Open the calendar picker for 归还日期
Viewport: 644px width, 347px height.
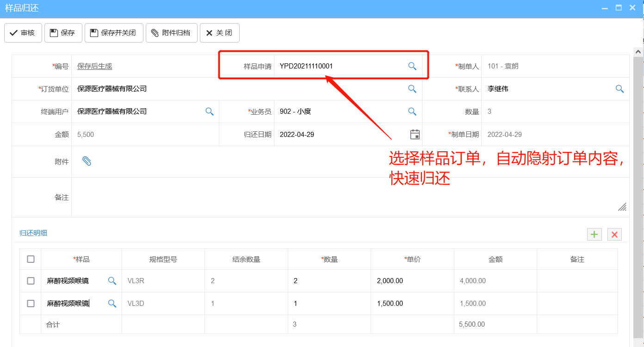pos(415,134)
